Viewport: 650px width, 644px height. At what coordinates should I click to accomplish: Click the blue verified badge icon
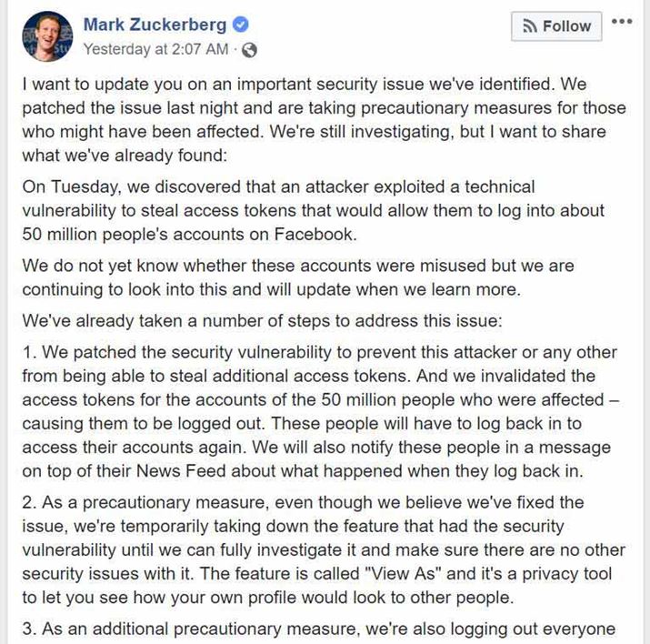pos(241,25)
